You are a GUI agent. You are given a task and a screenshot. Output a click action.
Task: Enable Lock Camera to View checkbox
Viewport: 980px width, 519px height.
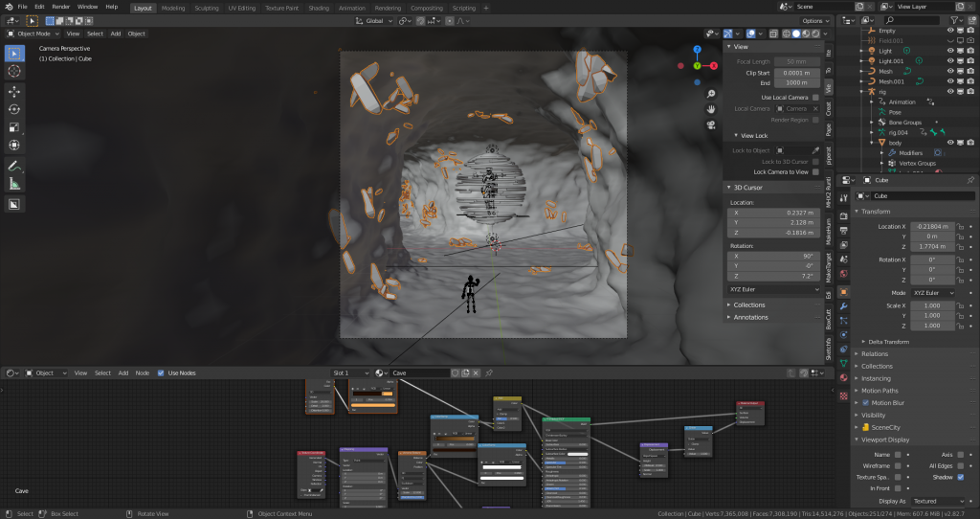click(x=815, y=172)
